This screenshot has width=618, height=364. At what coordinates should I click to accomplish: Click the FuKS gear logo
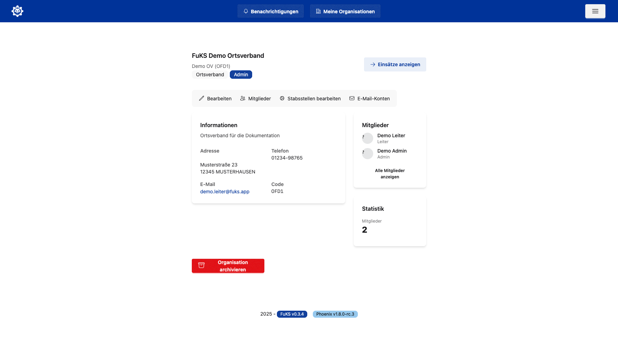pos(17,11)
